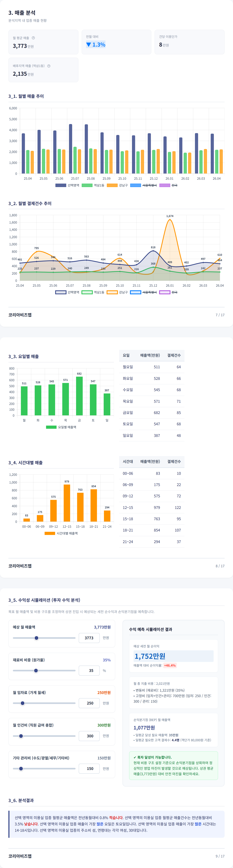
Task: Click the 818 data label in 결제건수 chart
Action: [153, 247]
